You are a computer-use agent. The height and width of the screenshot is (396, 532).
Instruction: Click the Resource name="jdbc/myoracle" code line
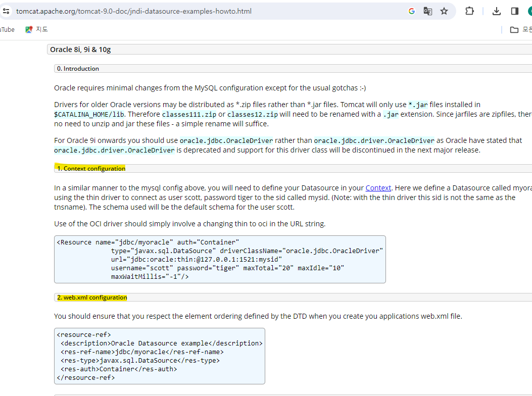click(148, 242)
